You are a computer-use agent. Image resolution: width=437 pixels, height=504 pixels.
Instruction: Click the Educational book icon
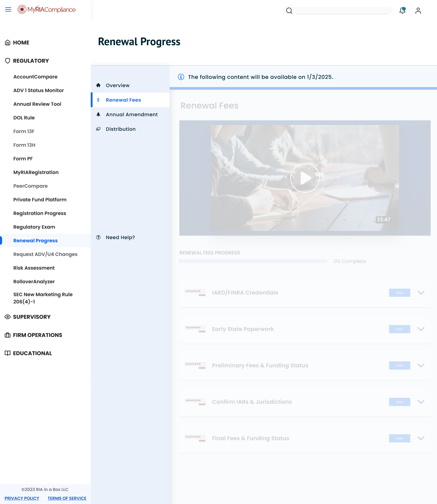(x=8, y=353)
